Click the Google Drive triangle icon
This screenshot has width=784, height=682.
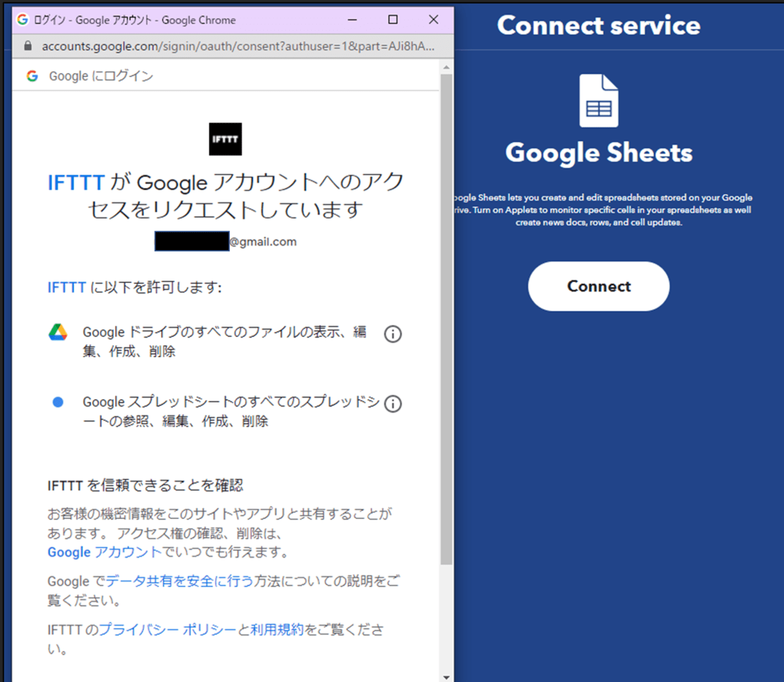58,332
